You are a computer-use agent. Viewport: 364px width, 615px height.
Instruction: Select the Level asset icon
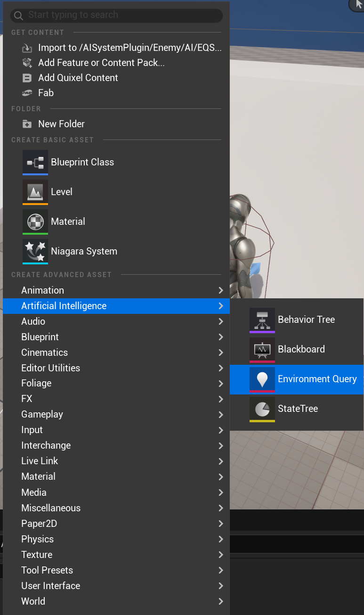pyautogui.click(x=35, y=192)
